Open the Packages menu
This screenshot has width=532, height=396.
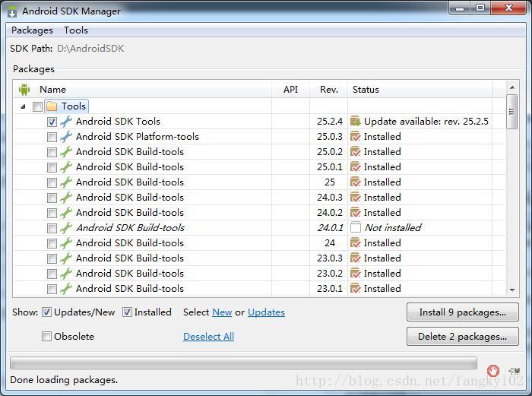point(32,30)
